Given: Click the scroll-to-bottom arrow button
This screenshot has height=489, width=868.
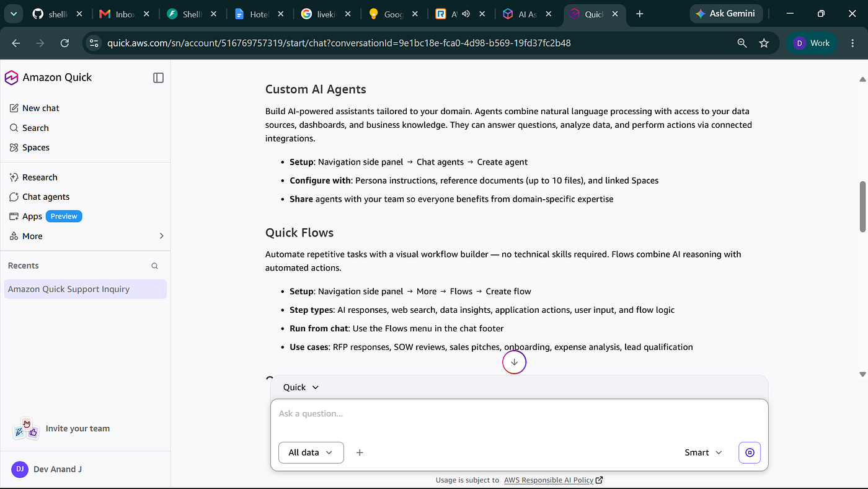Looking at the screenshot, I should (x=514, y=362).
